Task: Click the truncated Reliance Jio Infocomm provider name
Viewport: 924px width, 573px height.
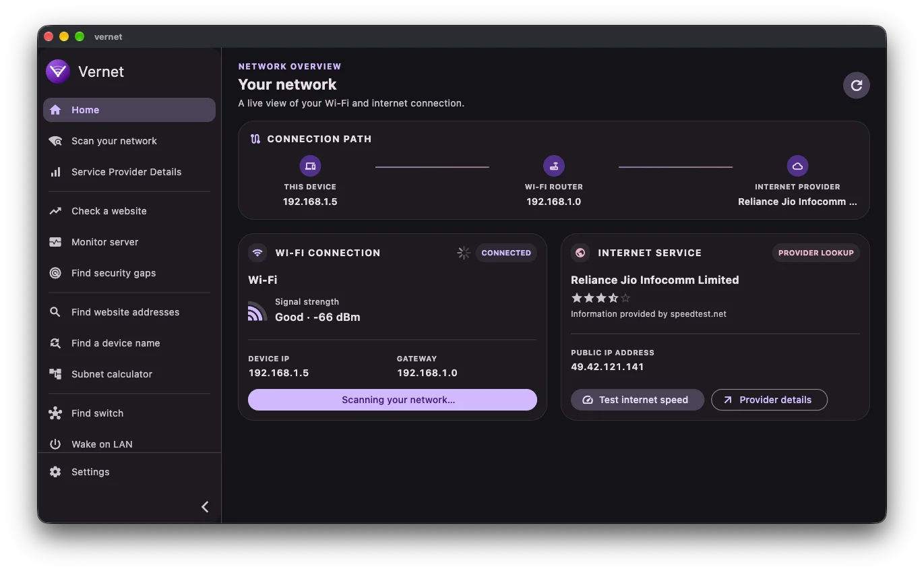Action: [x=797, y=202]
